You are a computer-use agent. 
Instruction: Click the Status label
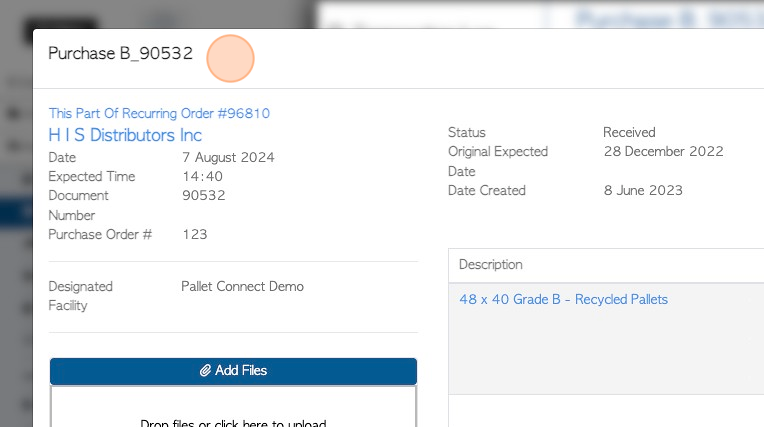tap(466, 132)
